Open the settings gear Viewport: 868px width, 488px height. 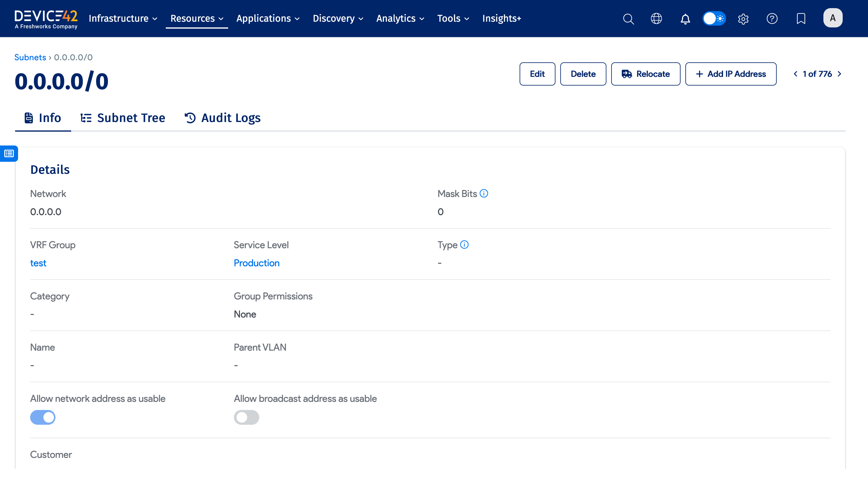[743, 18]
